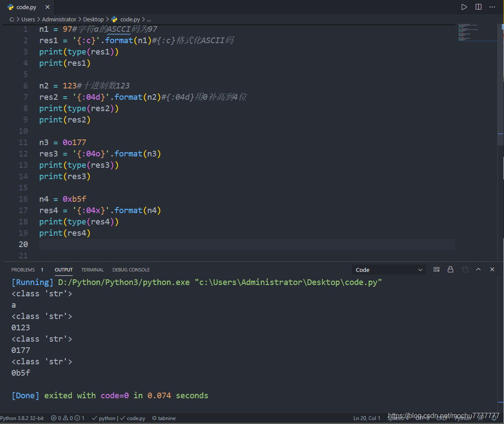Click line number 1 in the gutter
The height and width of the screenshot is (424, 504).
(x=25, y=29)
